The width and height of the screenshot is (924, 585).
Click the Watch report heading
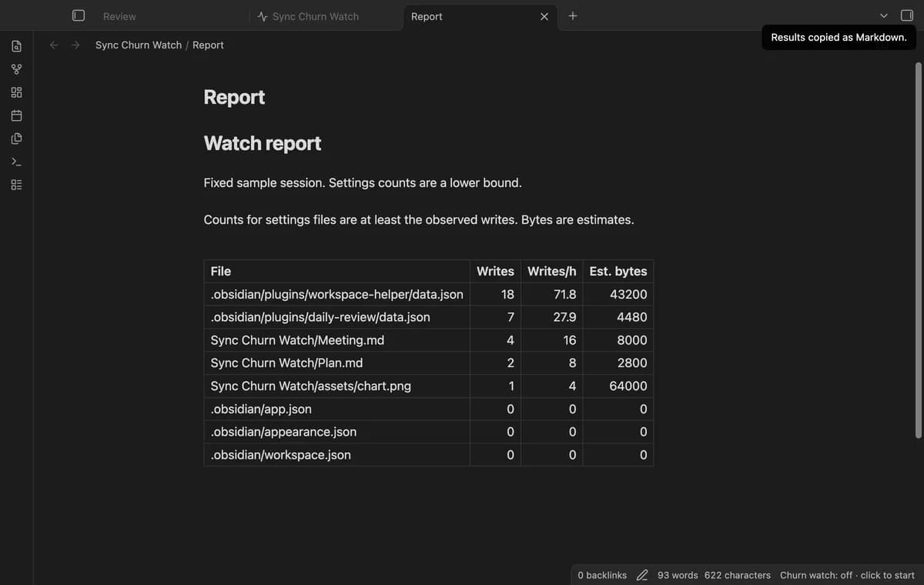[x=263, y=143]
